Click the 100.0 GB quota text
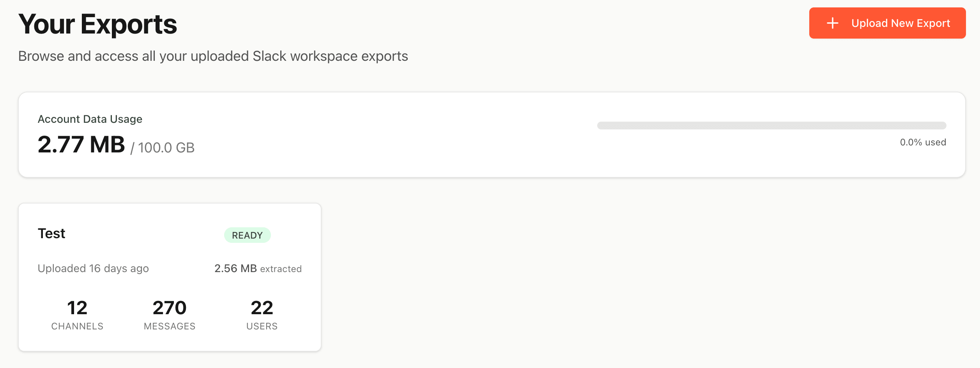980x368 pixels. (x=165, y=147)
